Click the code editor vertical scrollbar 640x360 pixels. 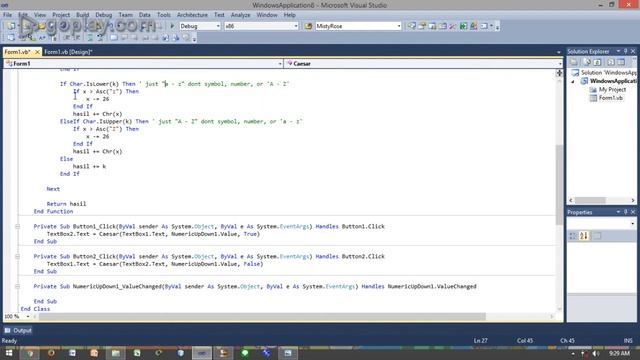point(559,184)
